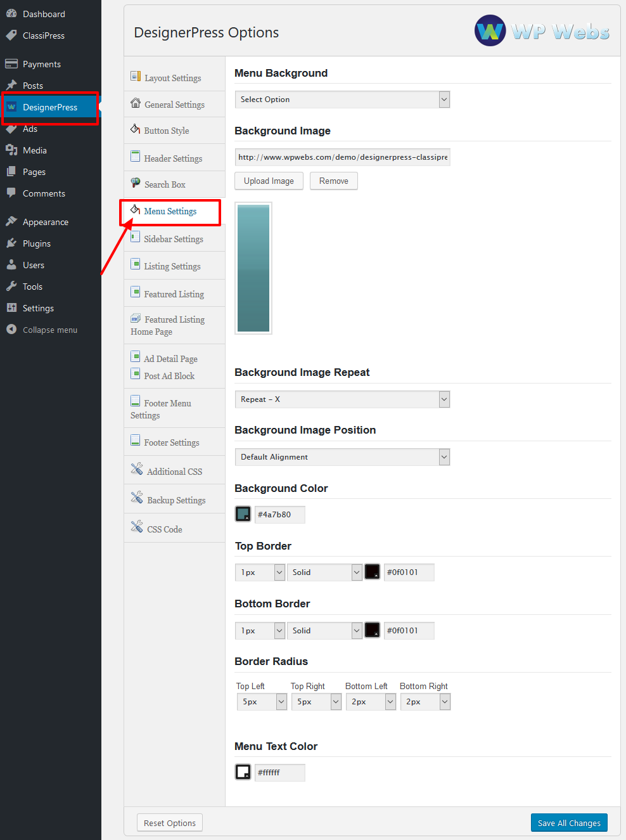
Task: Open Featured Listing Home Page tab
Action: click(175, 326)
